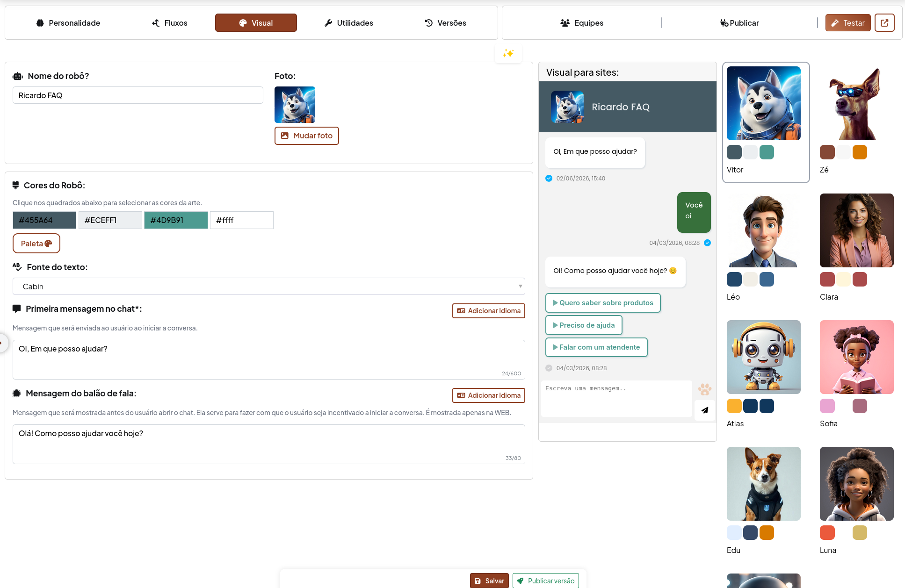Click Zé's orange color swatch
The height and width of the screenshot is (588, 905).
860,152
